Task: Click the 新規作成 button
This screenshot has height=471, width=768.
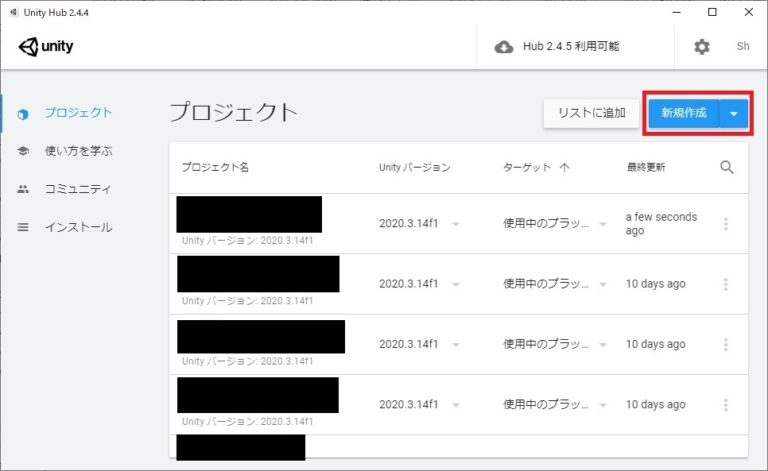Action: point(684,113)
